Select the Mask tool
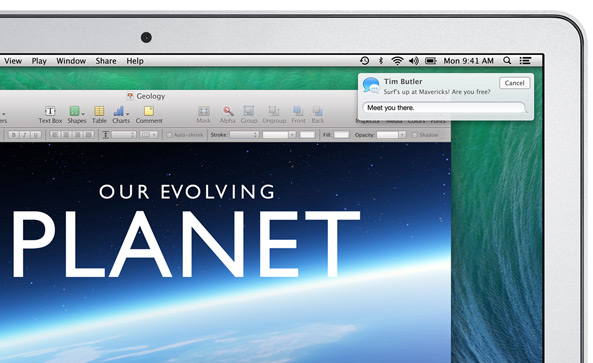 203,115
